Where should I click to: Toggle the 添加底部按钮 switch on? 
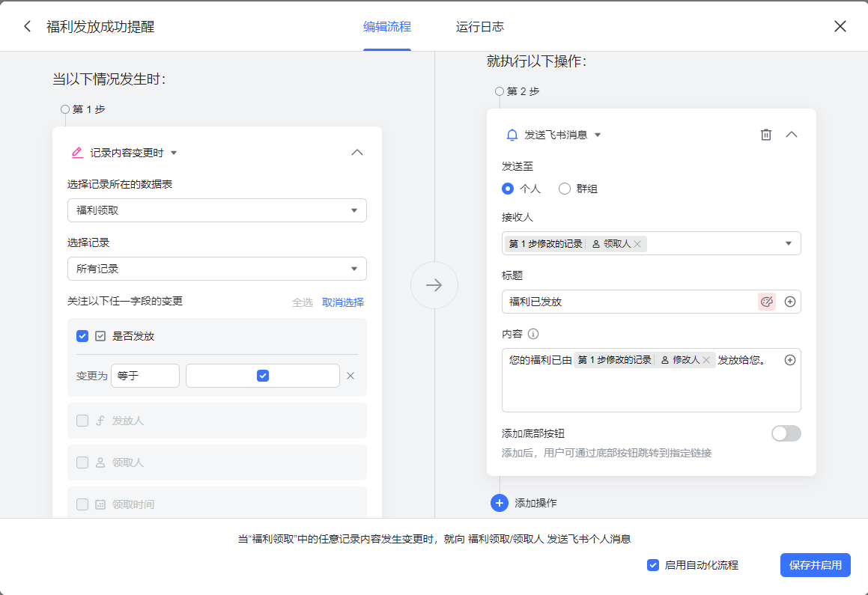[786, 433]
